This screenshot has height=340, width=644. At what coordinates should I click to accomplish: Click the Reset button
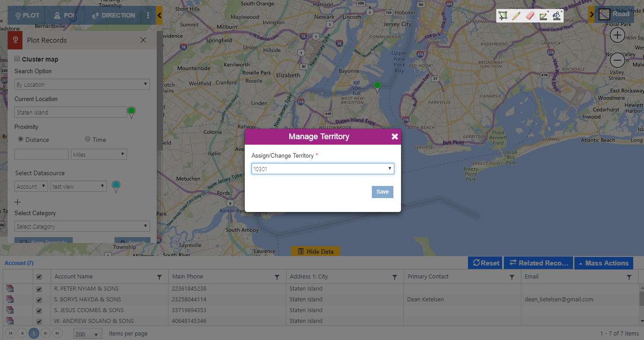[486, 263]
